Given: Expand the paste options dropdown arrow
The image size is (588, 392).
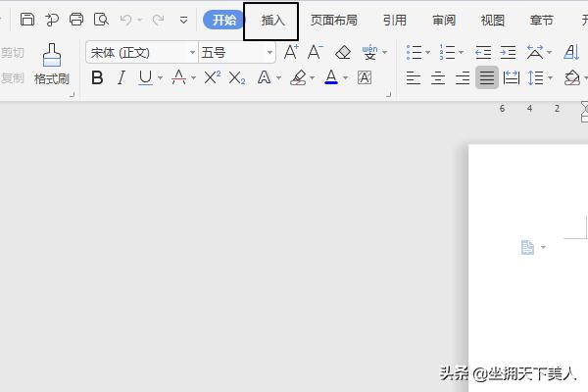Looking at the screenshot, I should click(x=543, y=247).
